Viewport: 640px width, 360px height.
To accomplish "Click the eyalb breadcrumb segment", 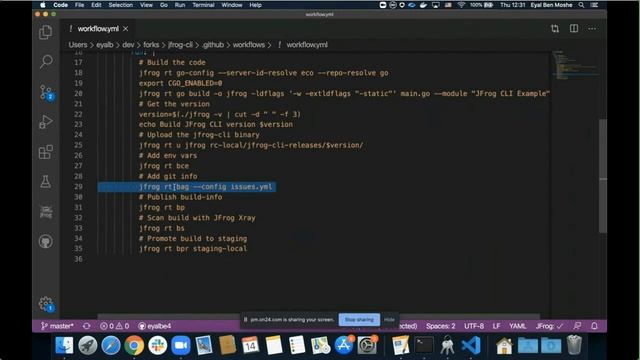I will pyautogui.click(x=105, y=45).
